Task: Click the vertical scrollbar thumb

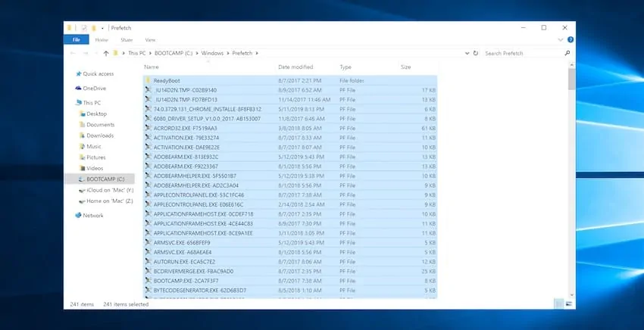Action: click(572, 79)
